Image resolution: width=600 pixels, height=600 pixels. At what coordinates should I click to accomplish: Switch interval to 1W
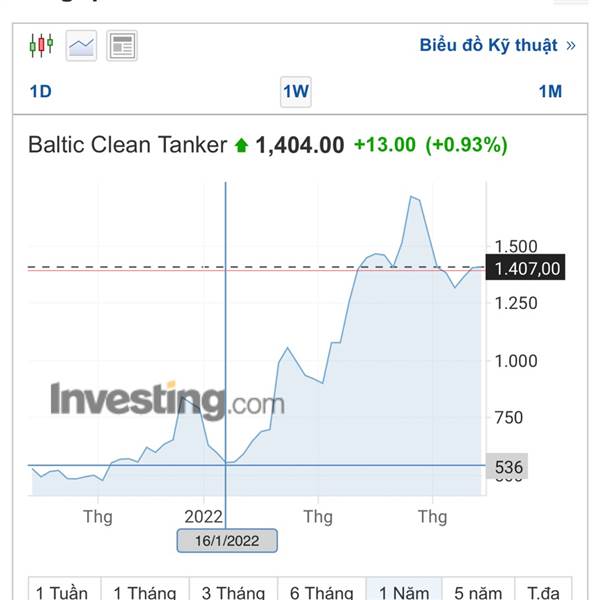pyautogui.click(x=296, y=92)
